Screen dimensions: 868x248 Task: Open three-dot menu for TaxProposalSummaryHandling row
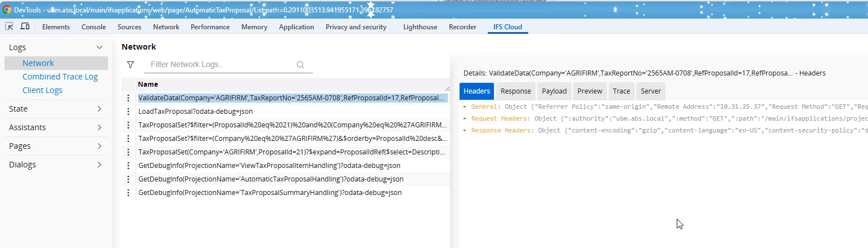point(128,193)
